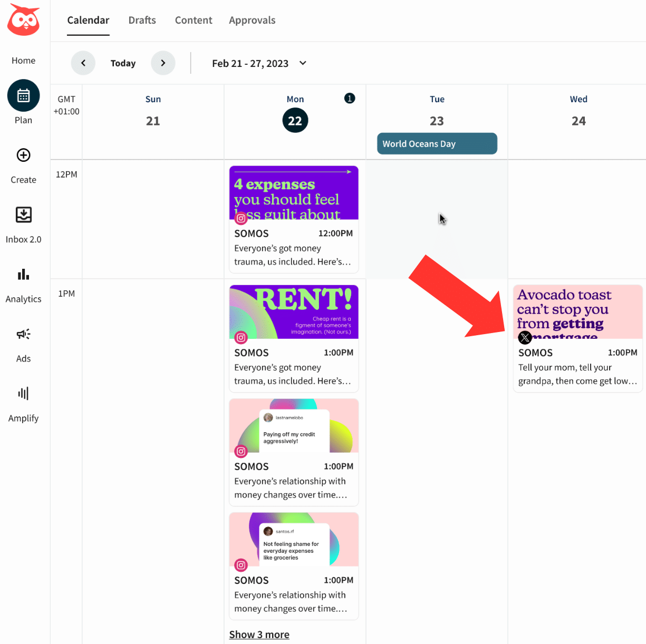Go to the next week

coord(163,63)
